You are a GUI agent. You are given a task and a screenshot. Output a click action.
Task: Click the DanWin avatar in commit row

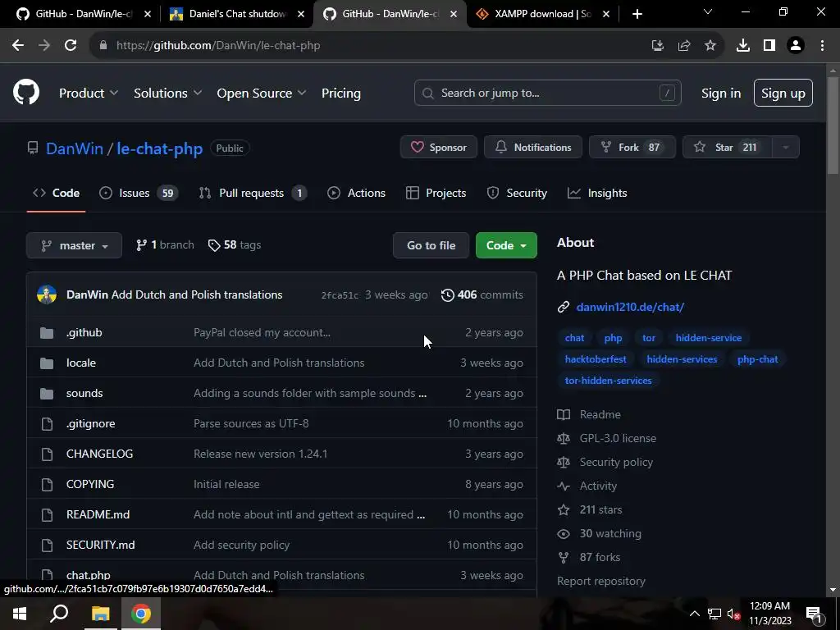[47, 294]
